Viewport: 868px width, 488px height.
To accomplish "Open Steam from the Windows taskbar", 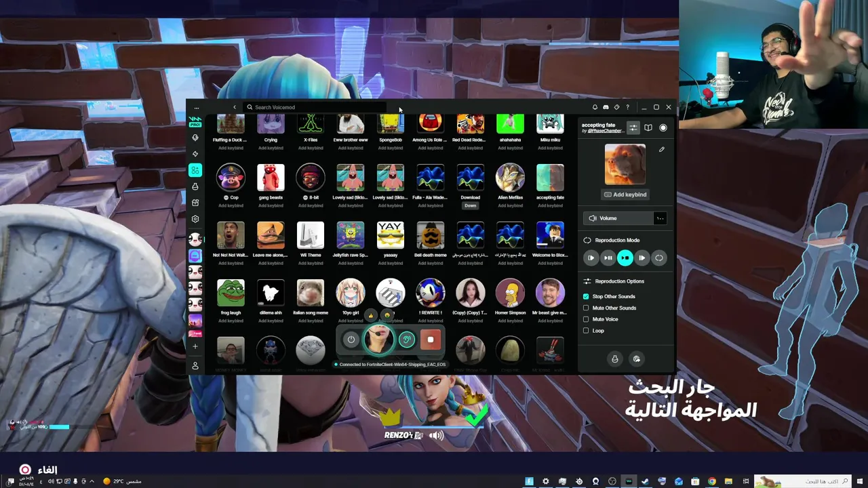I will pyautogui.click(x=645, y=481).
